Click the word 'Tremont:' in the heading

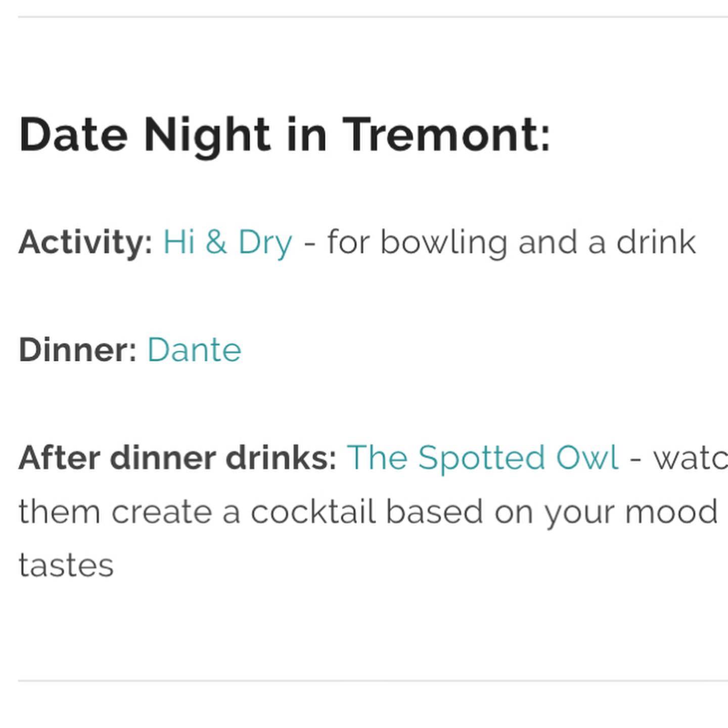pos(446,134)
